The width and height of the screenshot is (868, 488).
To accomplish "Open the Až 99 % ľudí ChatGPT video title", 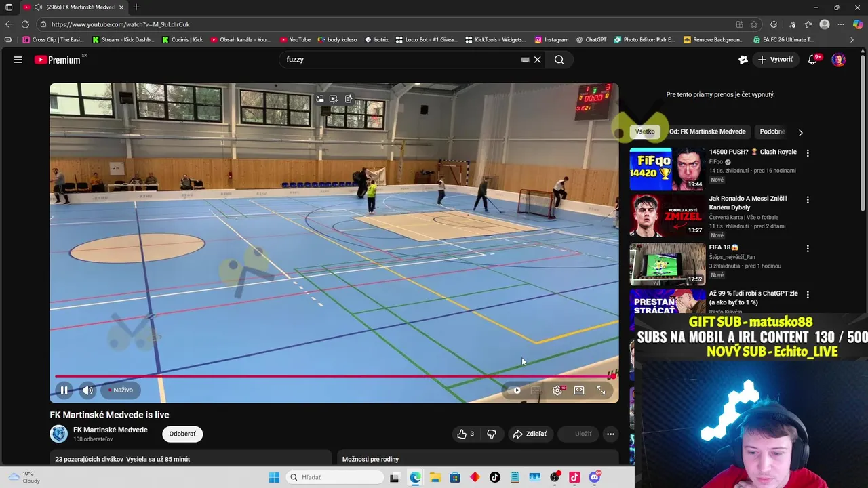I will coord(753,298).
